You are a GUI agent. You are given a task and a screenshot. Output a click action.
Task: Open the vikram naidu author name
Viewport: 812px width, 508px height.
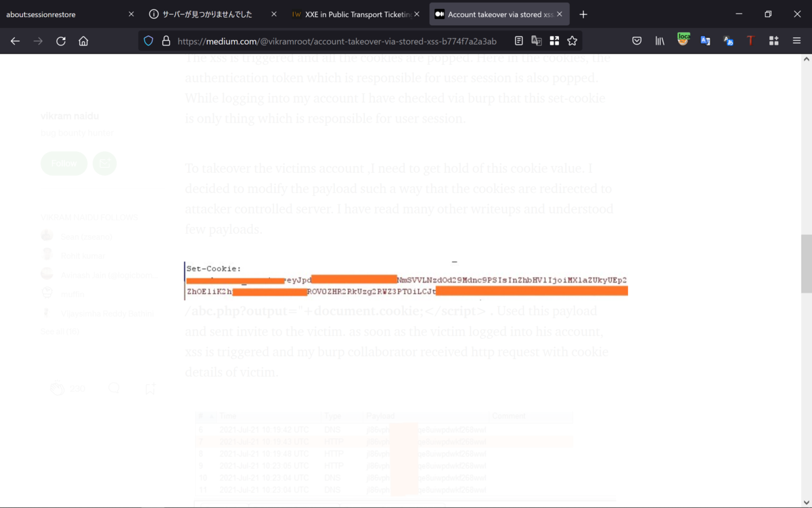(x=70, y=116)
